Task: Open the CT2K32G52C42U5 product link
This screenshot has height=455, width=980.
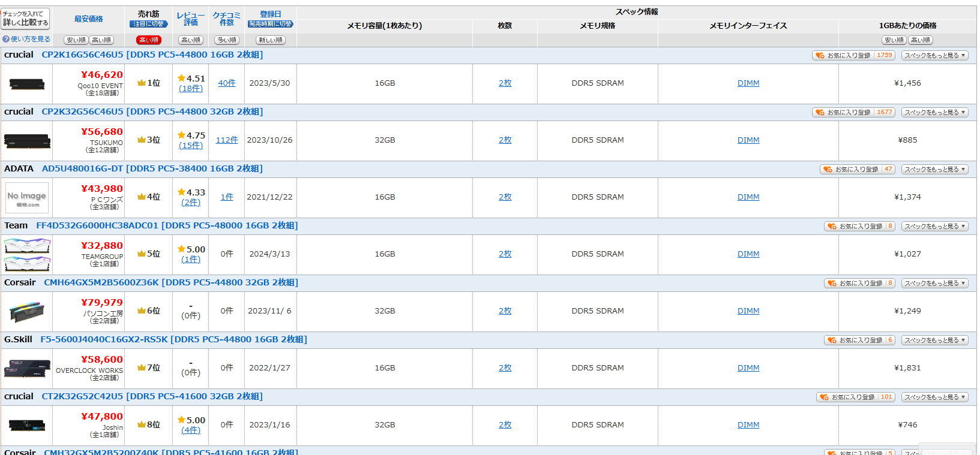Action: tap(152, 396)
